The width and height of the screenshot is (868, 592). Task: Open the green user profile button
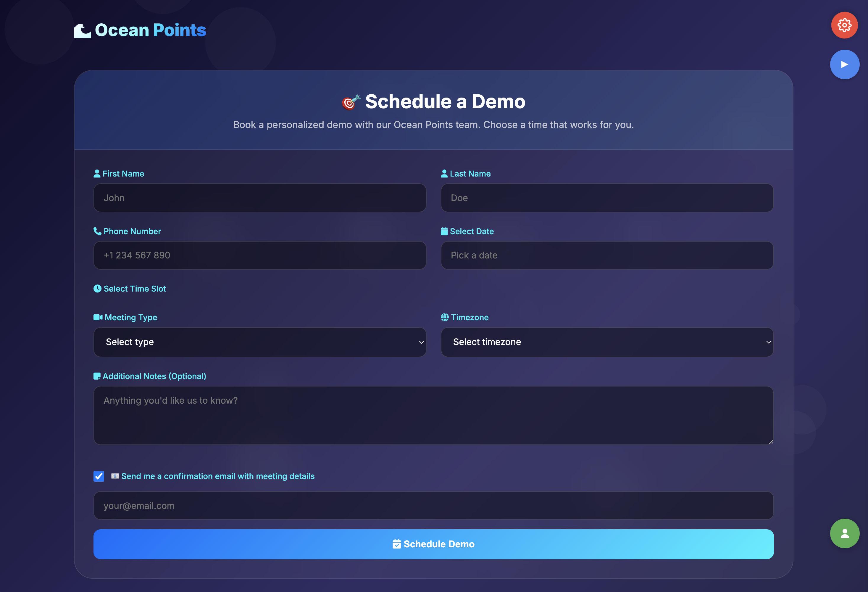click(844, 533)
